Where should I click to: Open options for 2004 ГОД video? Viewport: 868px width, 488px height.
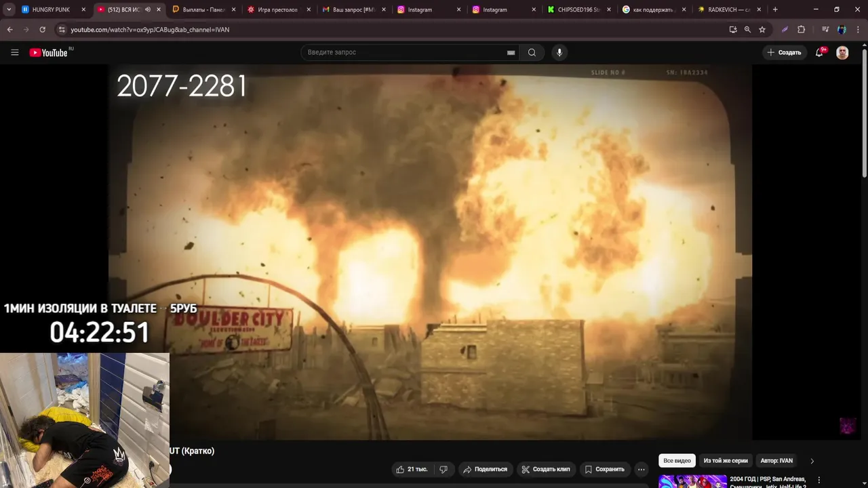pyautogui.click(x=818, y=480)
